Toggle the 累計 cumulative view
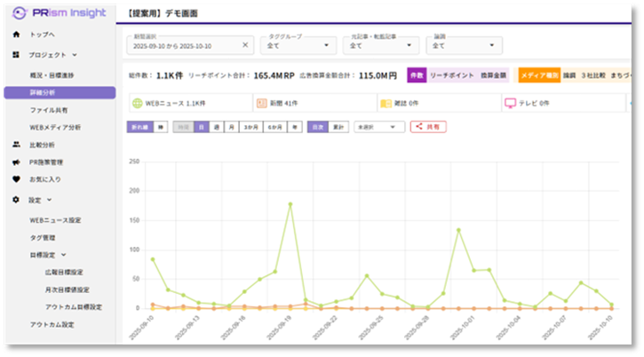This screenshot has width=644, height=357. (339, 127)
